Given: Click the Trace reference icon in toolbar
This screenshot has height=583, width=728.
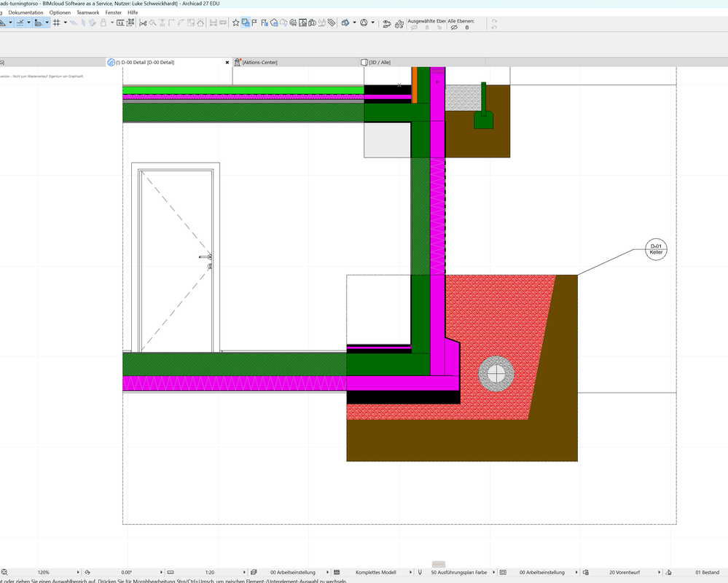Looking at the screenshot, I should [246, 23].
